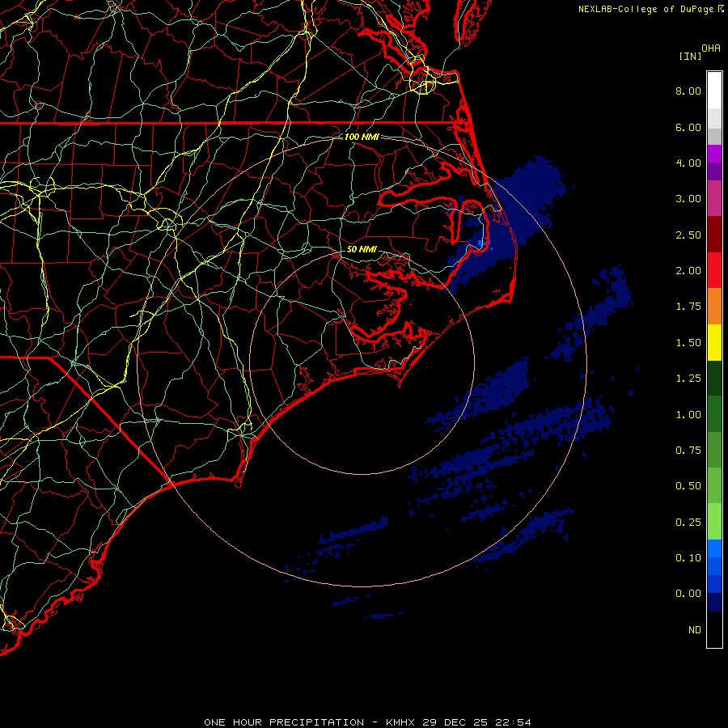Click the 1.25 legend value
The image size is (728, 728).
(688, 379)
